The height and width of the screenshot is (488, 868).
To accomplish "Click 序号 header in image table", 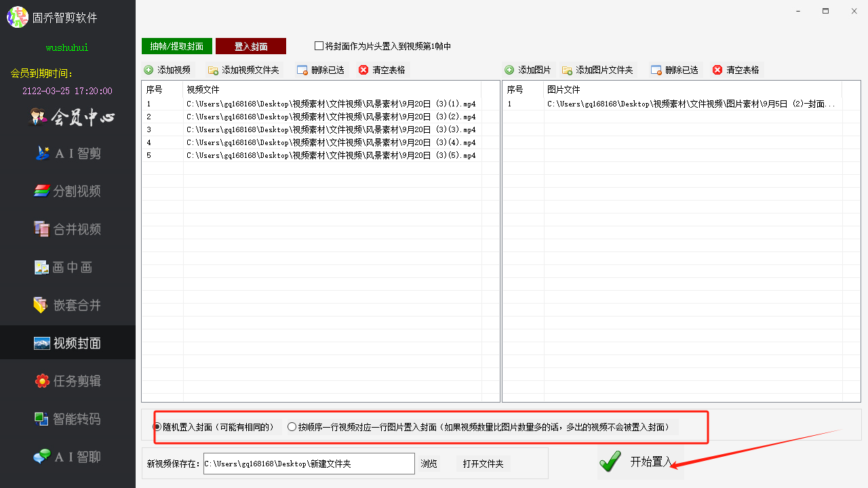I will pyautogui.click(x=524, y=89).
